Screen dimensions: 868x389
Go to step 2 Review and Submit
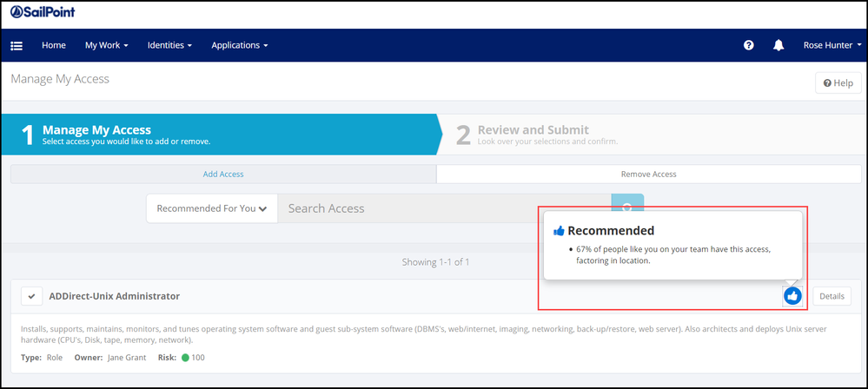(x=533, y=135)
